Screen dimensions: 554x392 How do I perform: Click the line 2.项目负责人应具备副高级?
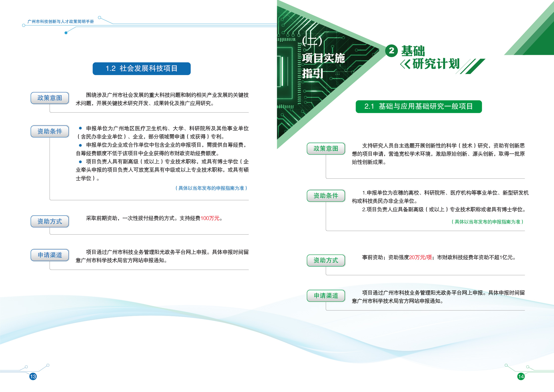(x=444, y=209)
